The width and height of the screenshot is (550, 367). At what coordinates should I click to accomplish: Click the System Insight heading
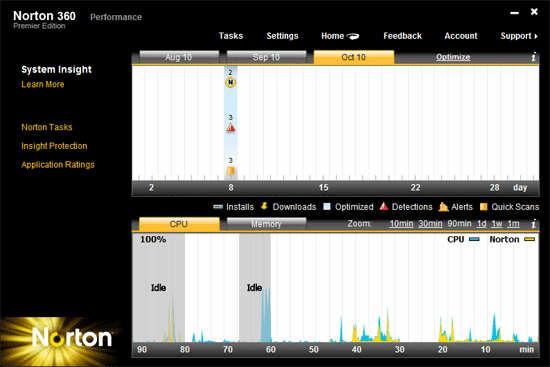click(56, 69)
